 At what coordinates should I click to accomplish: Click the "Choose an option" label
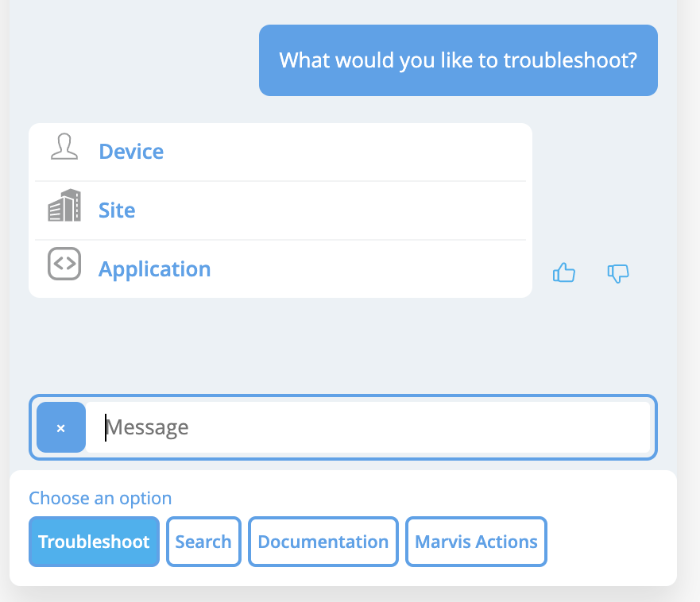(100, 498)
